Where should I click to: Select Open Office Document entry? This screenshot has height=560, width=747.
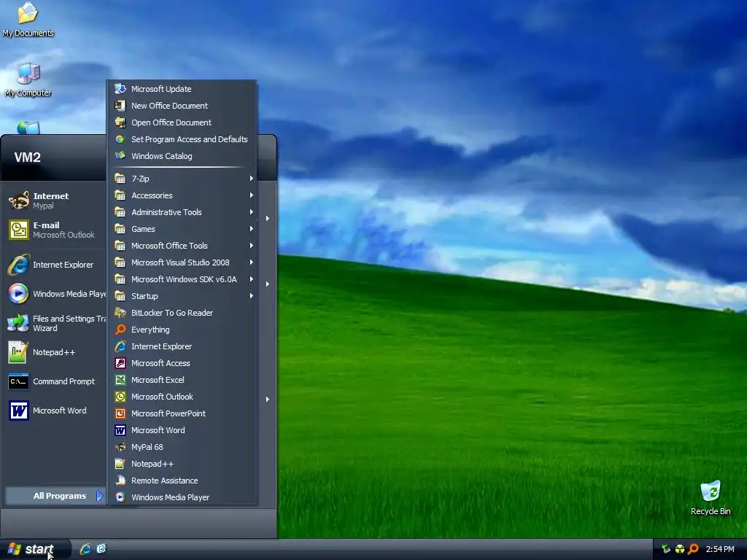(182, 122)
